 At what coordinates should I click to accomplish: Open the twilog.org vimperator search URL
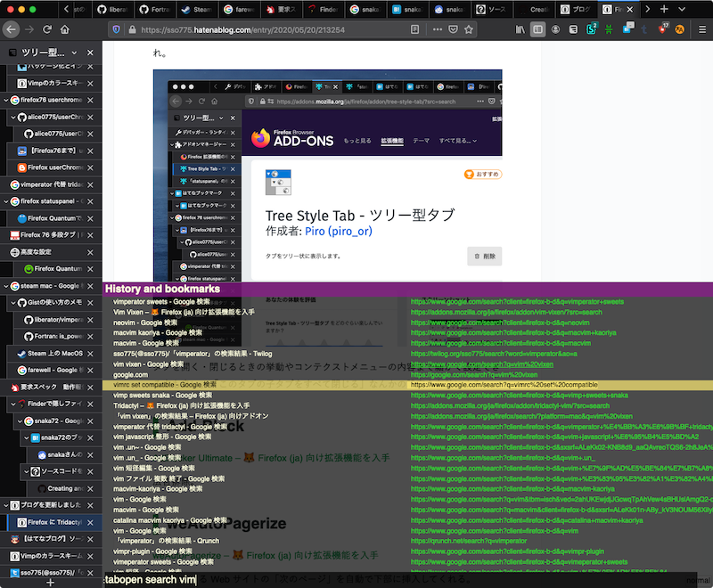tap(494, 354)
